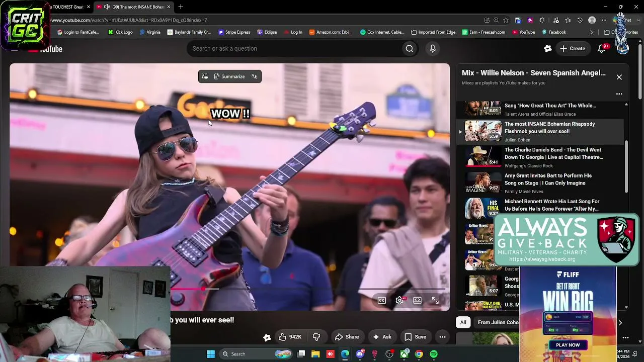Enter fullscreen in the video player
This screenshot has width=644, height=362.
(x=435, y=300)
